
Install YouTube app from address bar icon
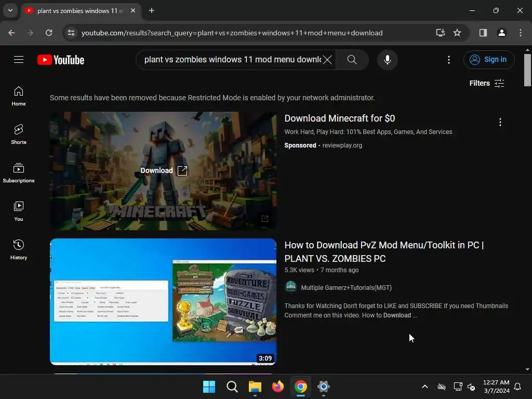point(441,33)
